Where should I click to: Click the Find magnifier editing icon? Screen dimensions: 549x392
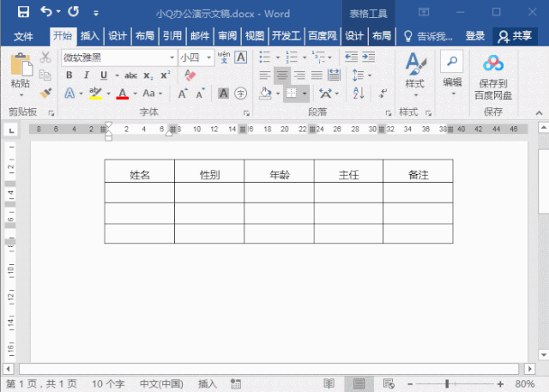click(x=452, y=62)
